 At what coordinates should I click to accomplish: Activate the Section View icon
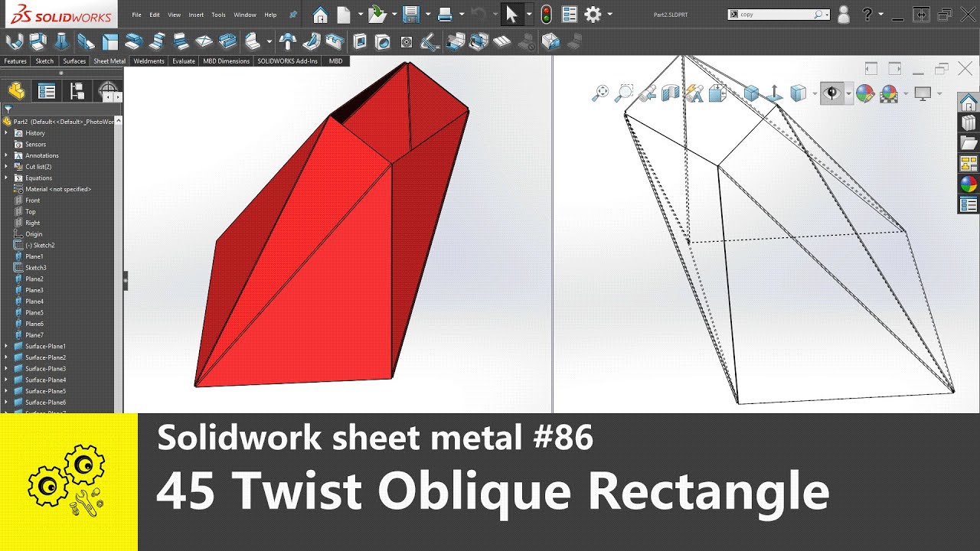671,93
